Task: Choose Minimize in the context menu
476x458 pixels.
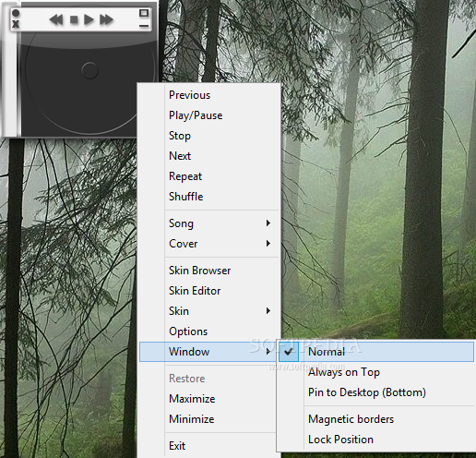Action: tap(208, 419)
